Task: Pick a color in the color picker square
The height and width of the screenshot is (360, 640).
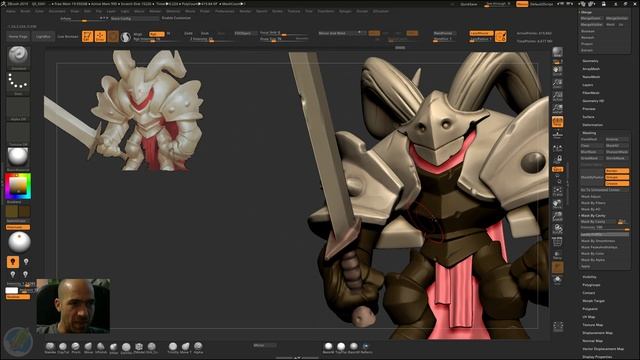Action: [18, 186]
